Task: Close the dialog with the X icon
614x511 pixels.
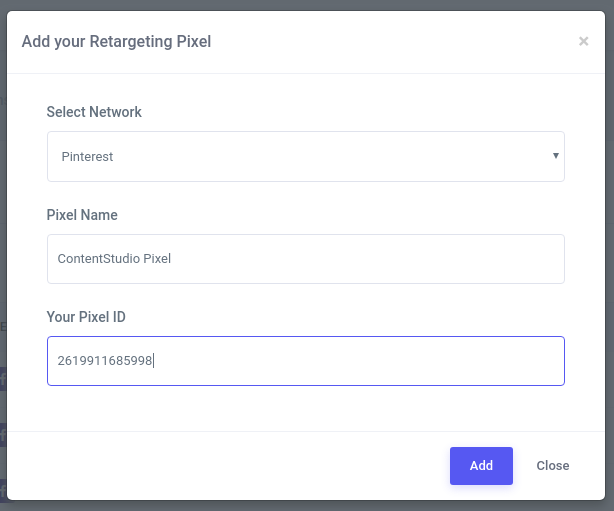Action: click(x=584, y=42)
